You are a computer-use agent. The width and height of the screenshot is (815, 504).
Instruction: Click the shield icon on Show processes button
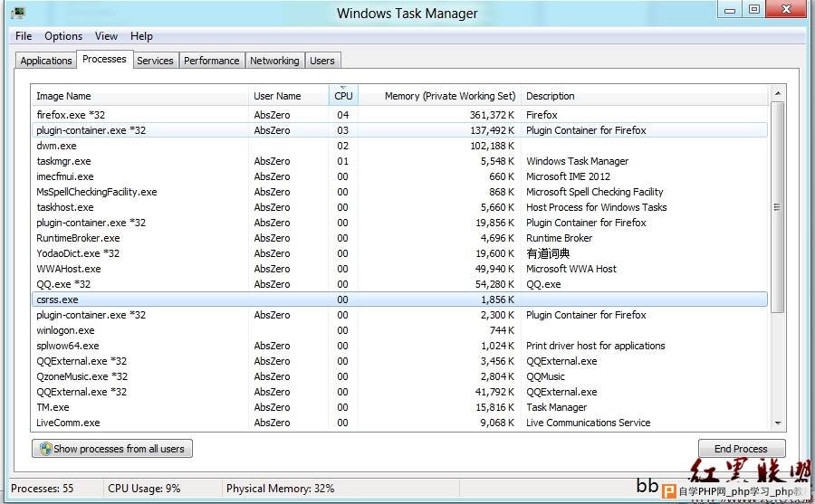pyautogui.click(x=44, y=449)
